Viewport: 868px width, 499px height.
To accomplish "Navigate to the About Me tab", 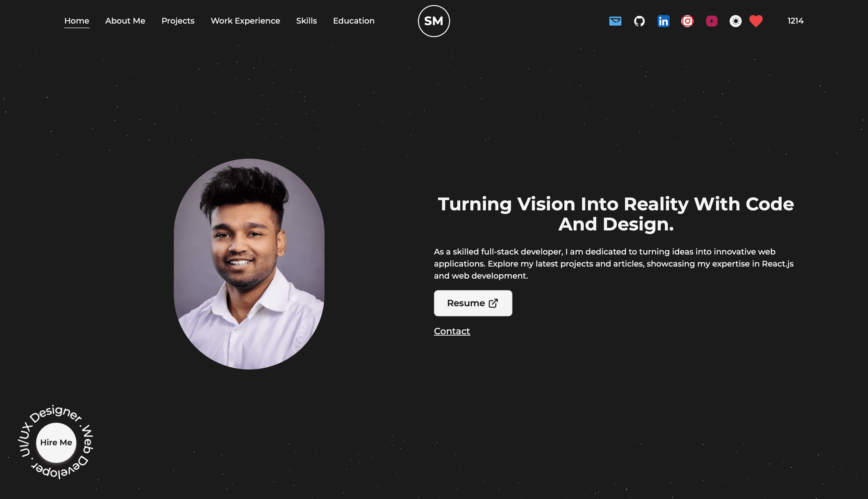I will (x=125, y=21).
